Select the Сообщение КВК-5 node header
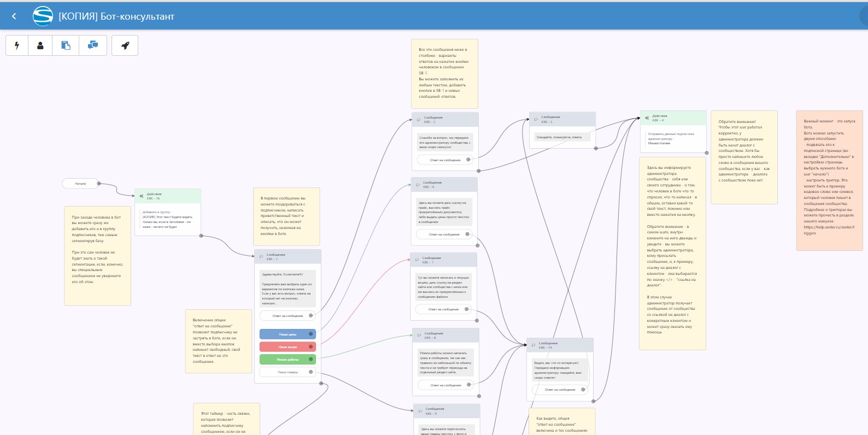This screenshot has height=435, width=868. (x=562, y=119)
